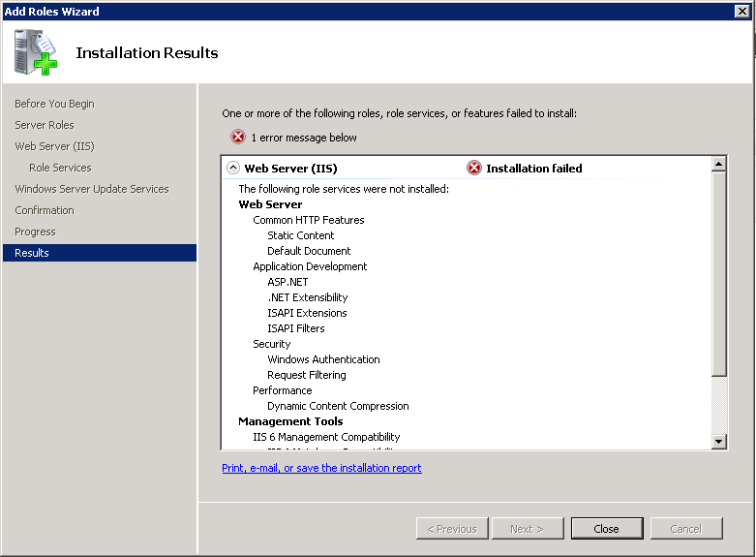Click '1 error message below' text
The image size is (756, 557).
pos(304,138)
